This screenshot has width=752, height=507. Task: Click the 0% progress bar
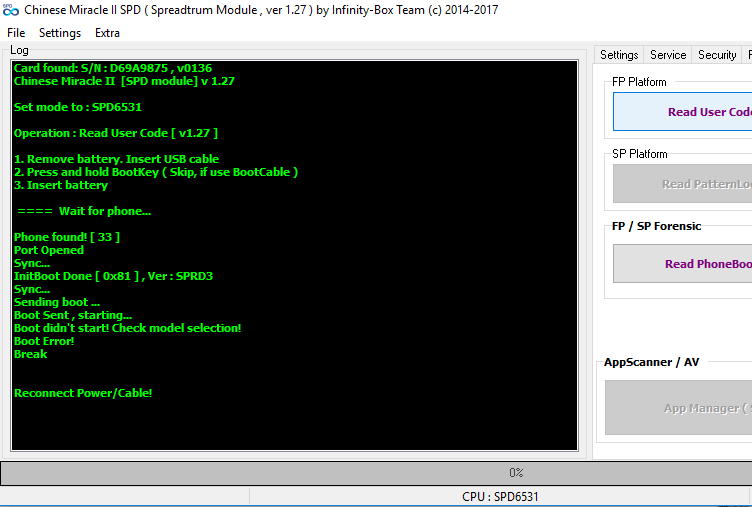[x=376, y=473]
